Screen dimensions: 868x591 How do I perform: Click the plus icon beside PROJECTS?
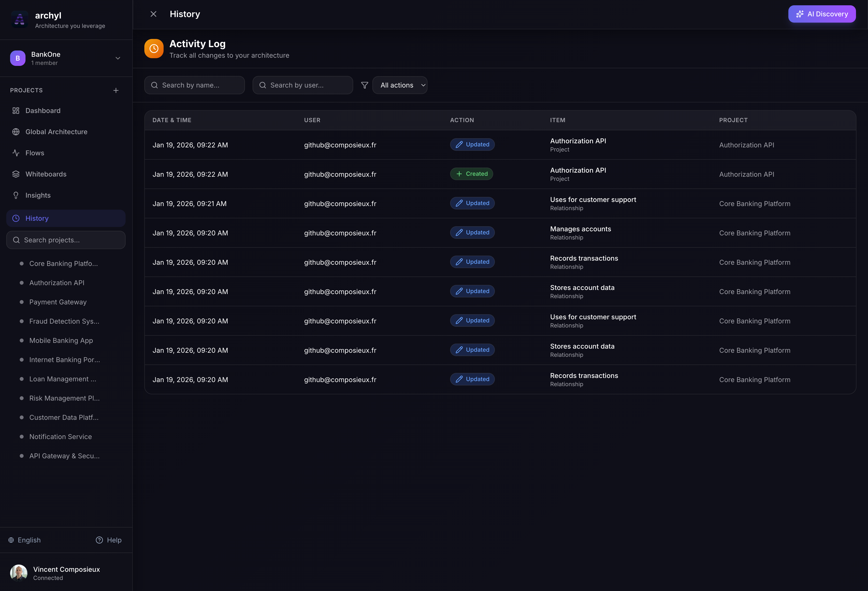pyautogui.click(x=116, y=90)
